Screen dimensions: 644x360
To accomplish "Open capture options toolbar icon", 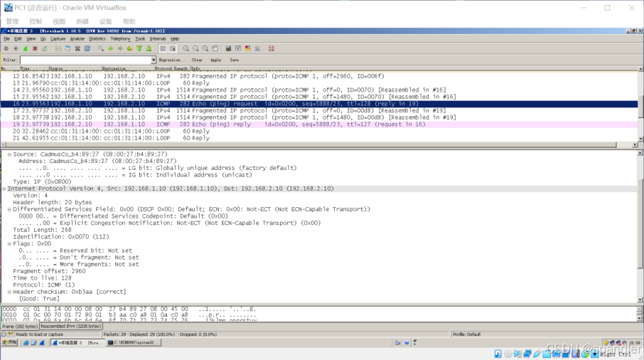I will (x=16, y=48).
